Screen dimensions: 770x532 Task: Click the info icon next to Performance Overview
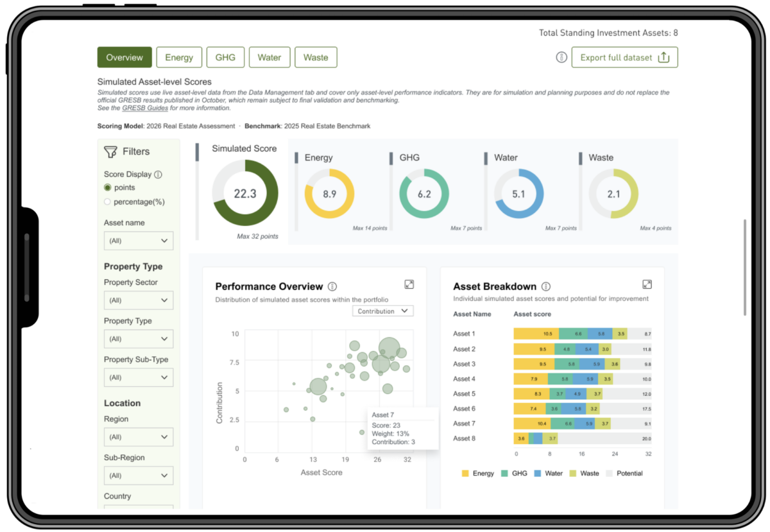332,287
